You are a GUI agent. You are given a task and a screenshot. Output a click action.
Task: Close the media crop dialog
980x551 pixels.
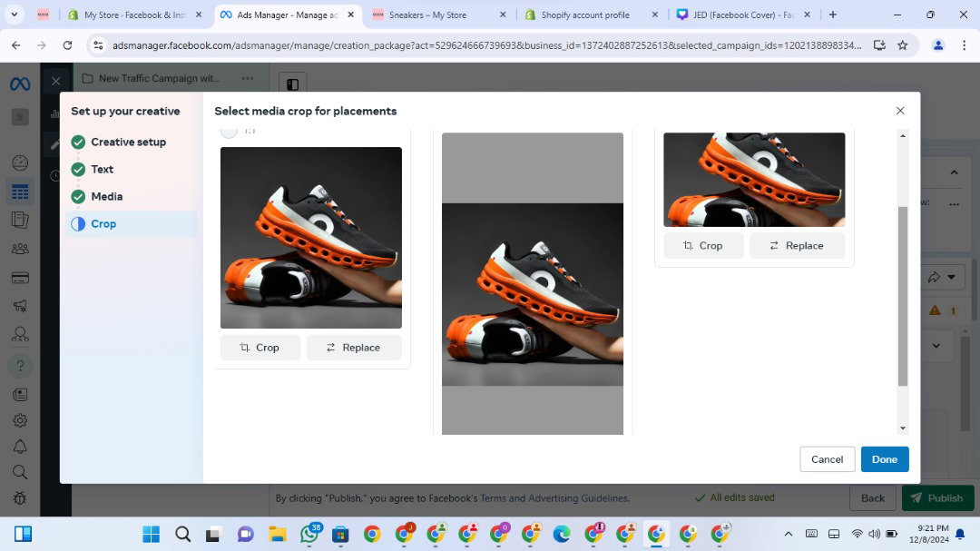900,111
